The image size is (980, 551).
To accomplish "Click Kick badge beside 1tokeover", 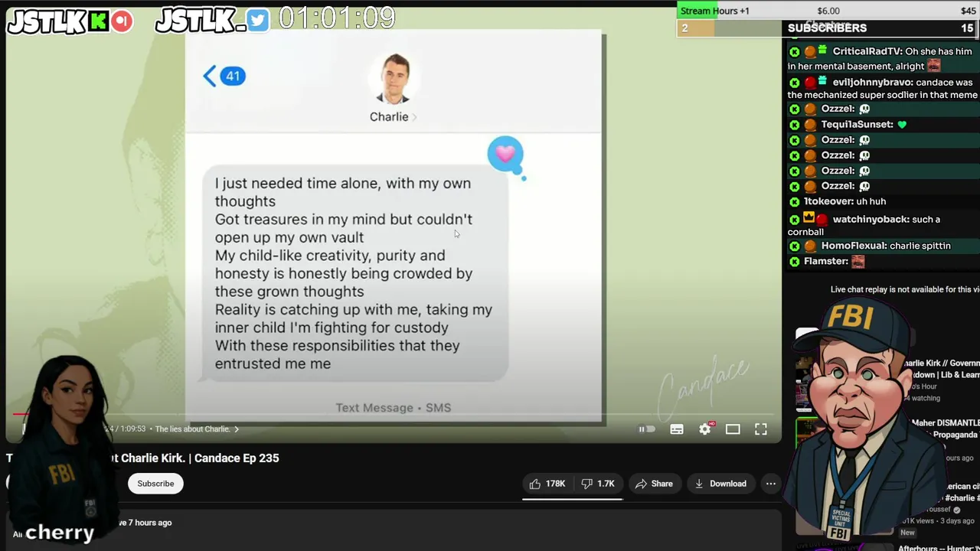I will [x=794, y=201].
